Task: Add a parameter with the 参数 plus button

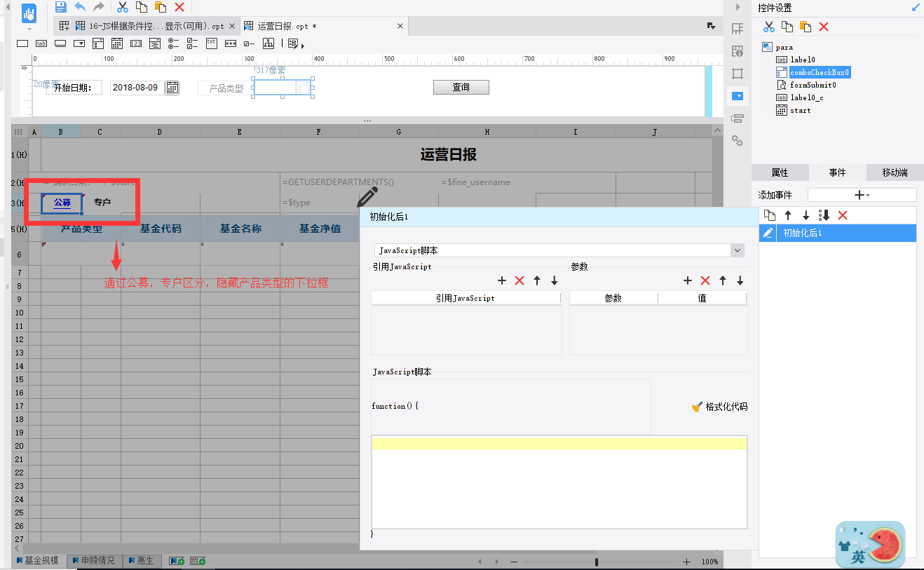Action: pos(688,280)
